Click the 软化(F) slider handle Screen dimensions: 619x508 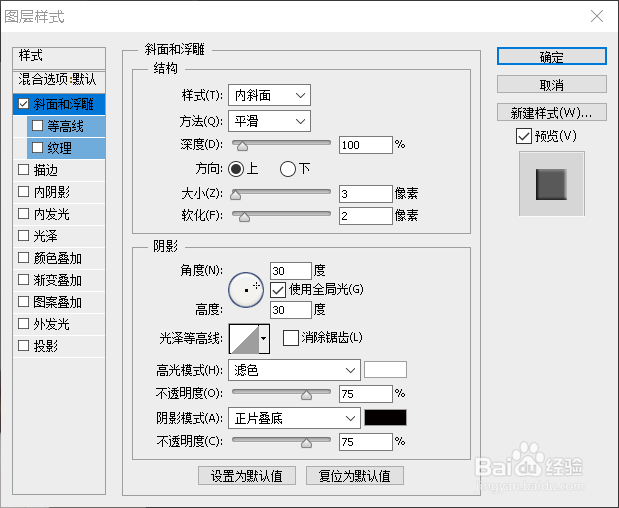click(244, 217)
